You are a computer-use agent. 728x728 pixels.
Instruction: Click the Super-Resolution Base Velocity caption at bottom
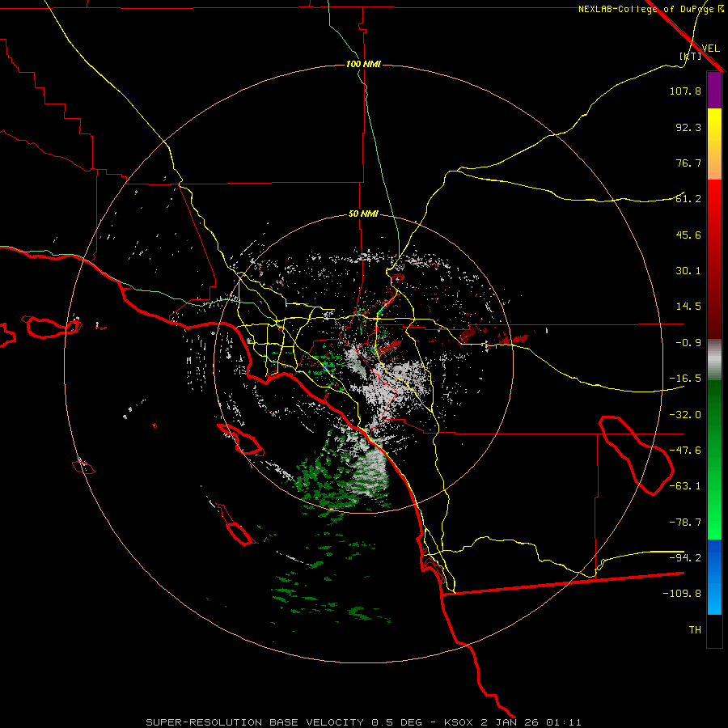[x=363, y=722]
